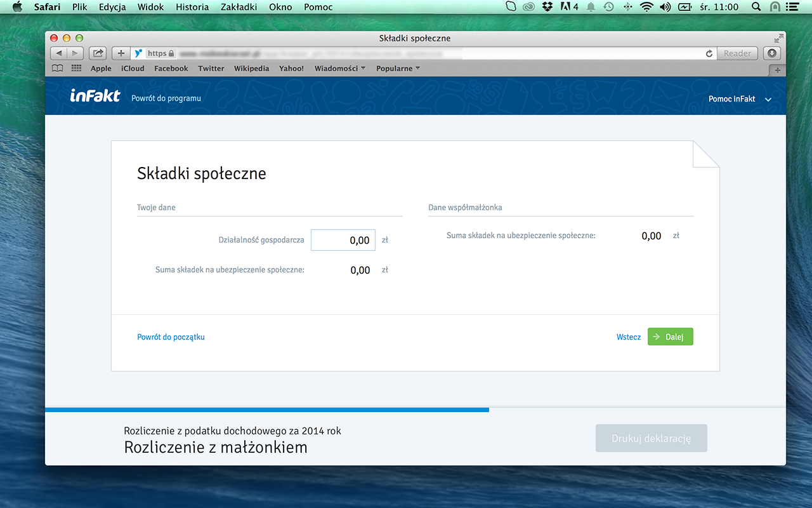Image resolution: width=812 pixels, height=508 pixels.
Task: Click the green Dalej button
Action: point(671,337)
